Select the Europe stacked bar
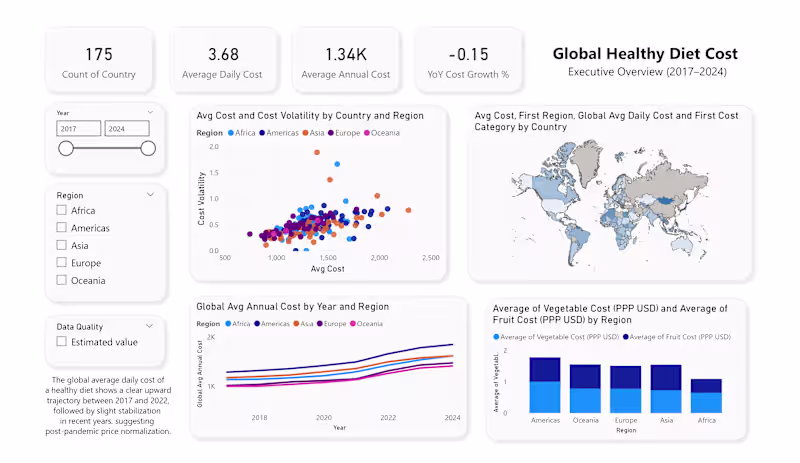This screenshot has width=800, height=463. tap(626, 389)
